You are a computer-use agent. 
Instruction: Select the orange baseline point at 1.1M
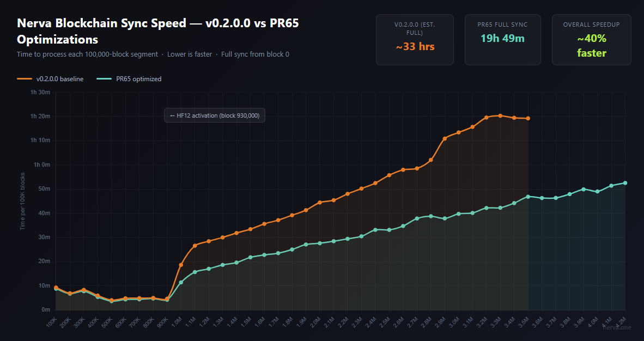click(195, 245)
